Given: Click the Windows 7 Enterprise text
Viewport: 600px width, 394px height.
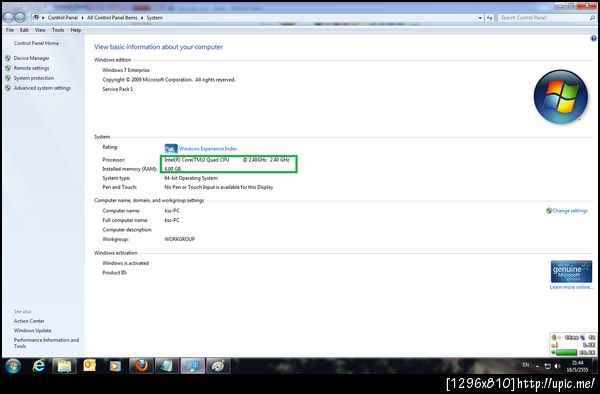Looking at the screenshot, I should 126,70.
